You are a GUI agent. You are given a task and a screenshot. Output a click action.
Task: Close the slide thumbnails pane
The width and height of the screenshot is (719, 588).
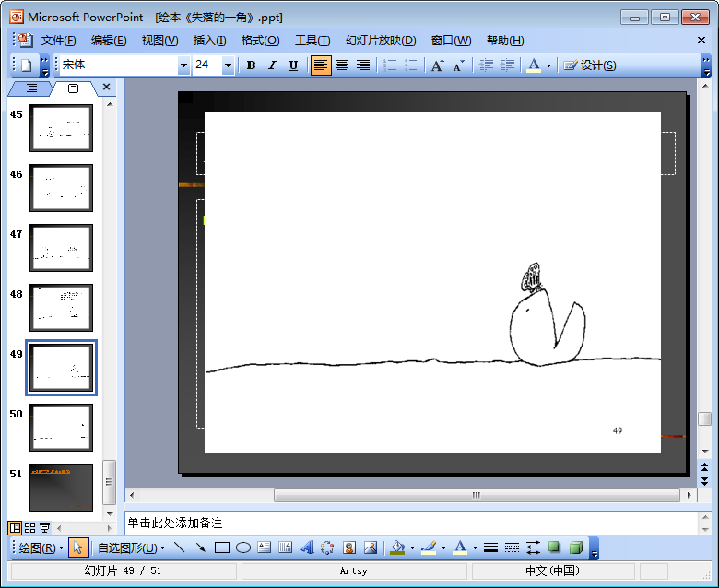(106, 87)
